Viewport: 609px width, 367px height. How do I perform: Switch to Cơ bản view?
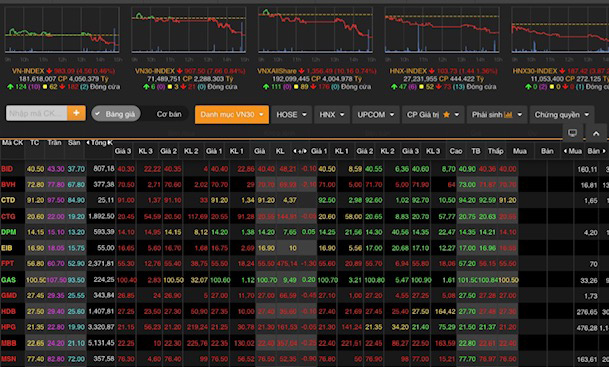tap(169, 114)
